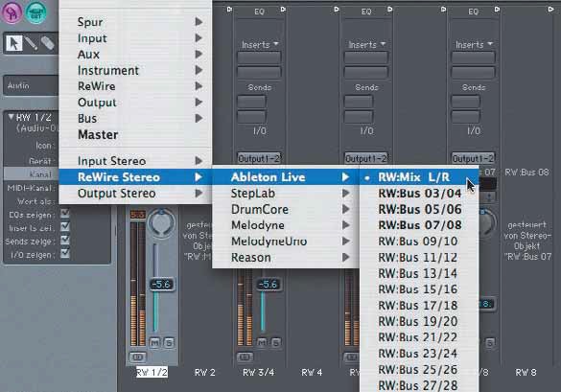This screenshot has width=561, height=392.
Task: Choose RW:Mix L/R channel
Action: [x=419, y=177]
